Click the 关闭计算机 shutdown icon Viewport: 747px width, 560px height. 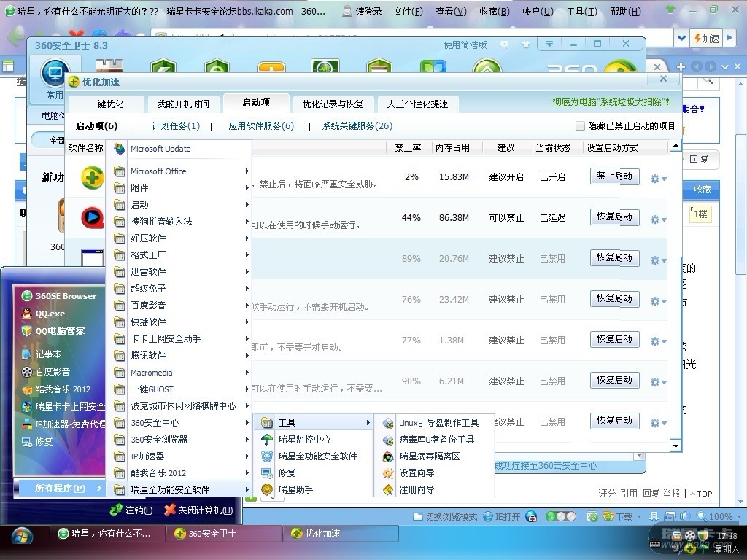pos(170,510)
